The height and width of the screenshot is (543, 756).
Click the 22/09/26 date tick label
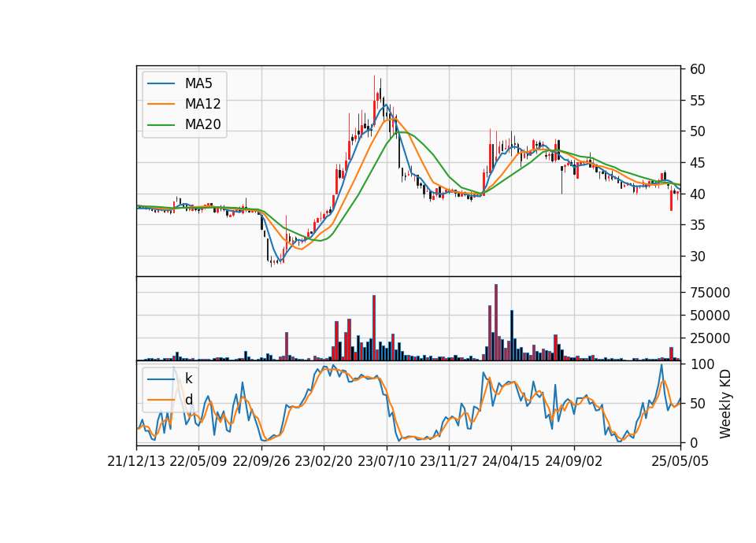pyautogui.click(x=261, y=461)
